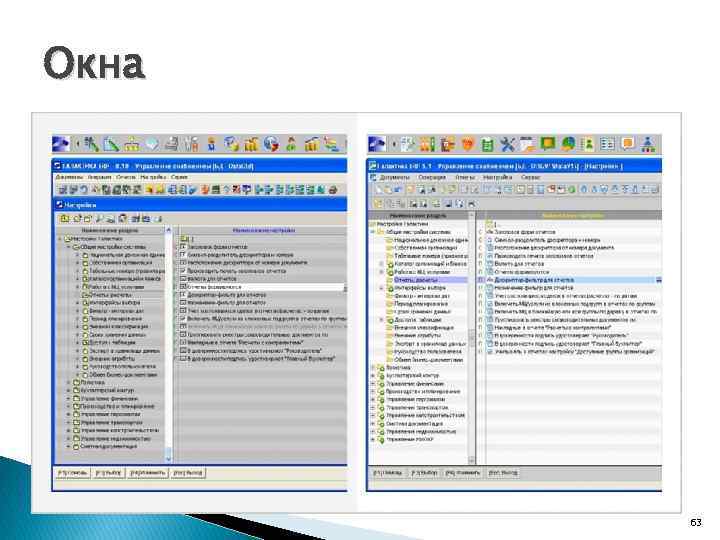Select row Отчеты формируются in left window list
The height and width of the screenshot is (540, 720).
(x=262, y=287)
